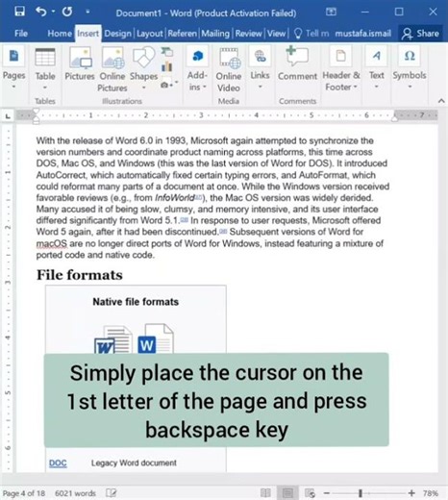Click footnote reference after InfoWorld

click(199, 197)
